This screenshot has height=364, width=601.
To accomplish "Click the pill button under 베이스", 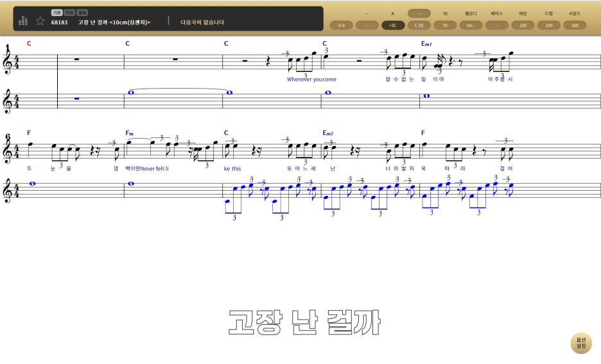I will 497,25.
